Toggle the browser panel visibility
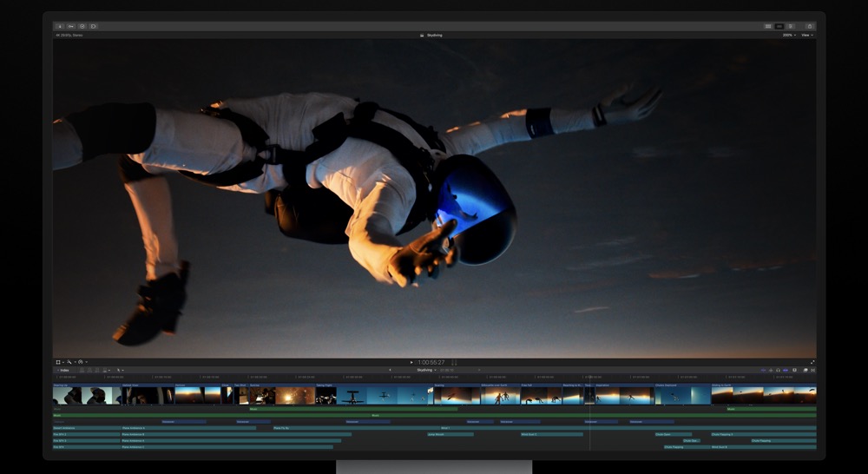Viewport: 868px width, 474px height. (768, 26)
